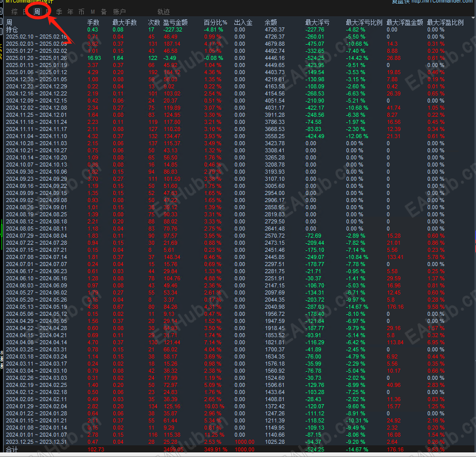This screenshot has width=476, height=457.
Task: Click balance value 4726.37 in 持仓 row
Action: (275, 30)
